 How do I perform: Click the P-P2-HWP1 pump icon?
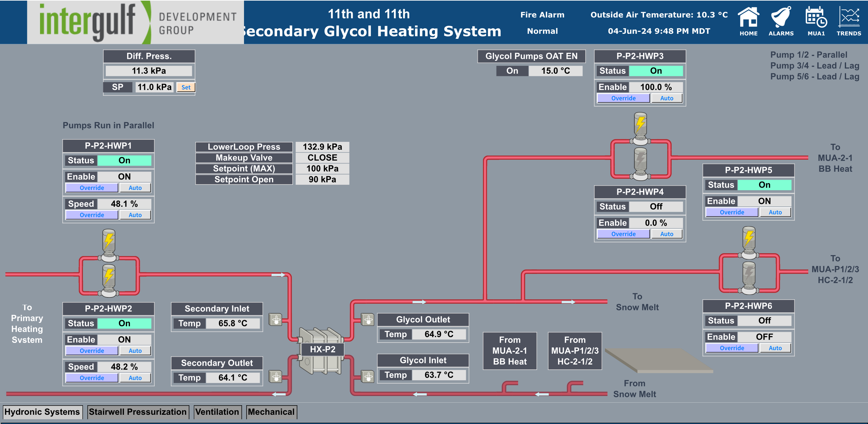click(109, 245)
